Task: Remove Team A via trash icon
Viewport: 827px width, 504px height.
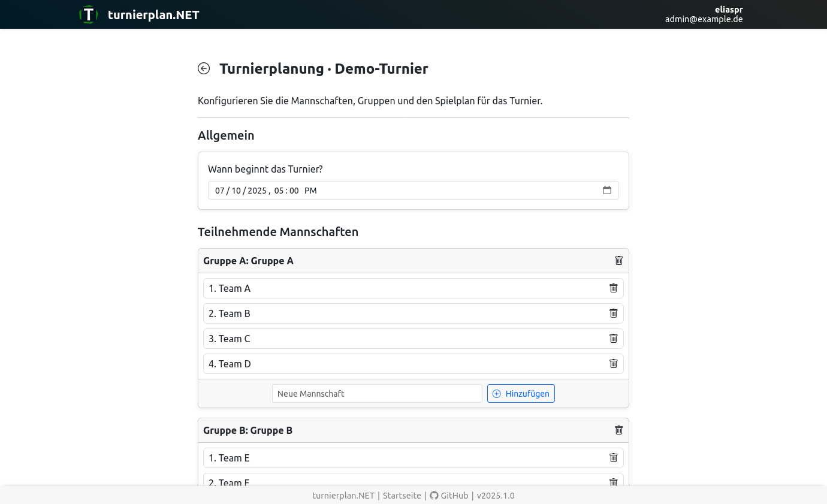Action: click(x=614, y=288)
